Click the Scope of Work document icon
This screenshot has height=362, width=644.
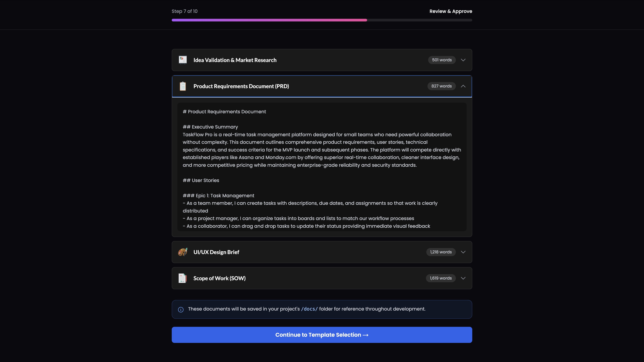pyautogui.click(x=183, y=278)
